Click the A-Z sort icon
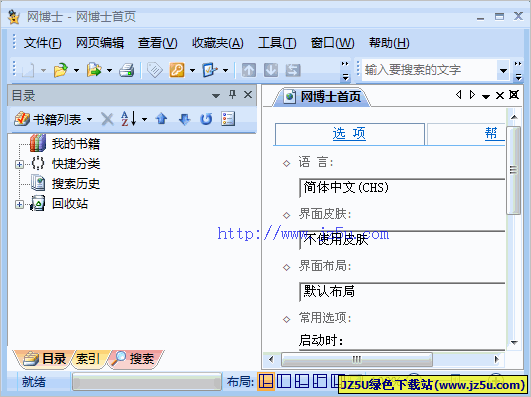Screen dimensions: 531x397 [129, 119]
